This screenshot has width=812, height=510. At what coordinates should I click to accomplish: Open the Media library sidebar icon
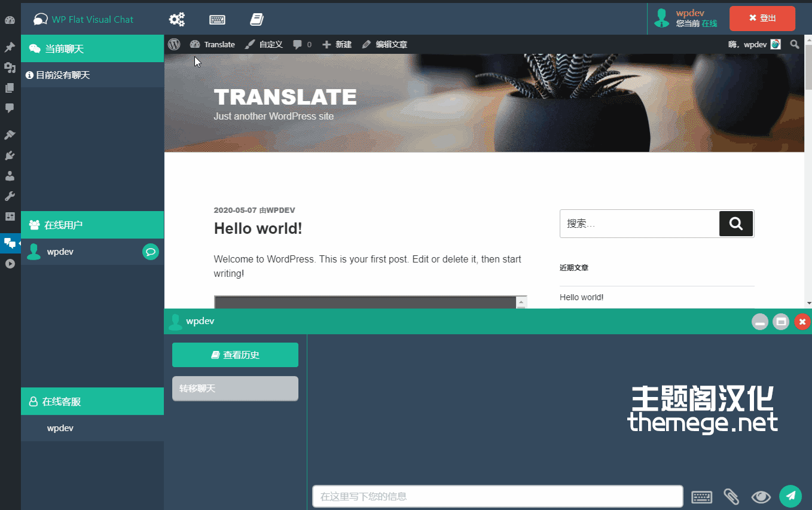(x=10, y=68)
